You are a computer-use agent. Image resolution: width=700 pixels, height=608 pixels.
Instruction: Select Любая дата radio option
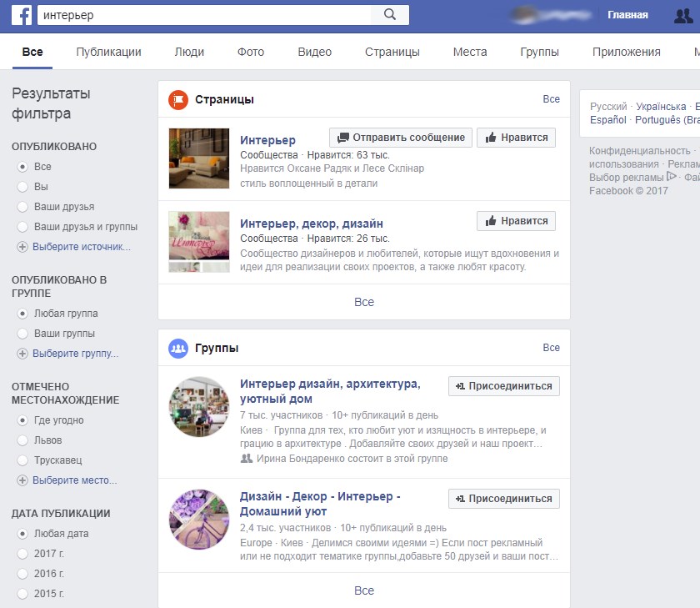(x=22, y=534)
